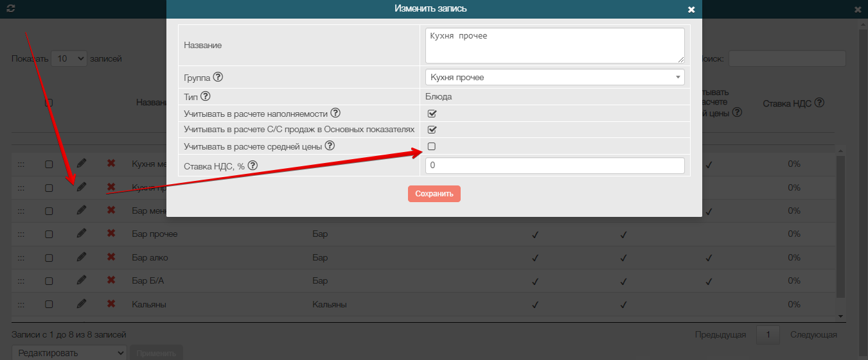868x360 pixels.
Task: Open the Группа dropdown showing Кухня прочее
Action: 555,77
